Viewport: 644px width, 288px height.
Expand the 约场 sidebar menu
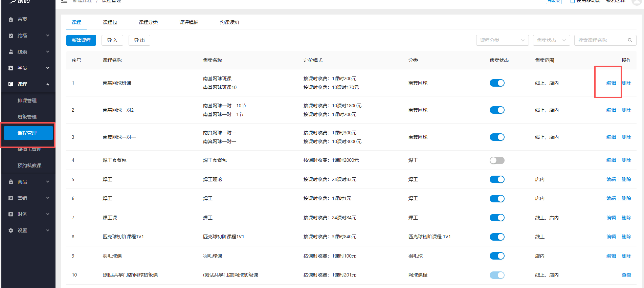tap(48, 36)
